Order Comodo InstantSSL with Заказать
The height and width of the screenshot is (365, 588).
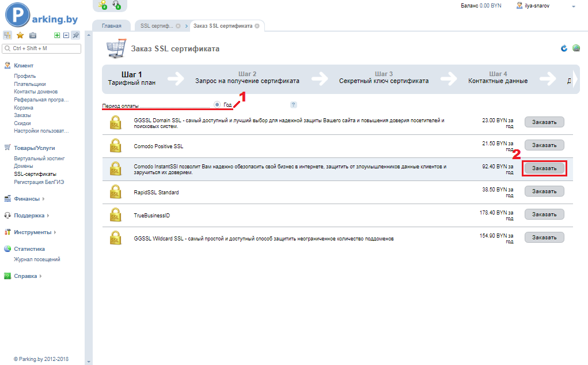point(544,168)
